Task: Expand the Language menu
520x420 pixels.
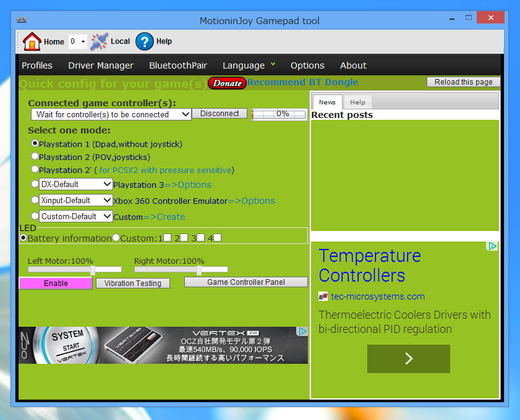Action: (249, 65)
